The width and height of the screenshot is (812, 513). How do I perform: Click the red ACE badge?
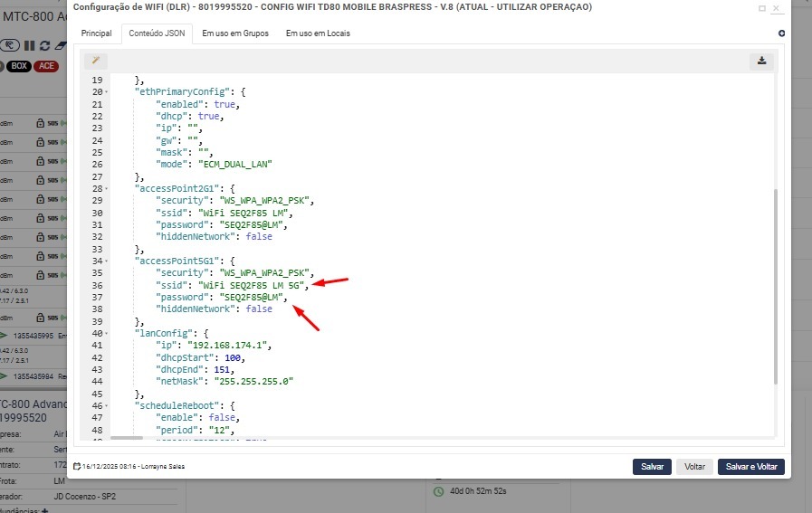pyautogui.click(x=46, y=66)
